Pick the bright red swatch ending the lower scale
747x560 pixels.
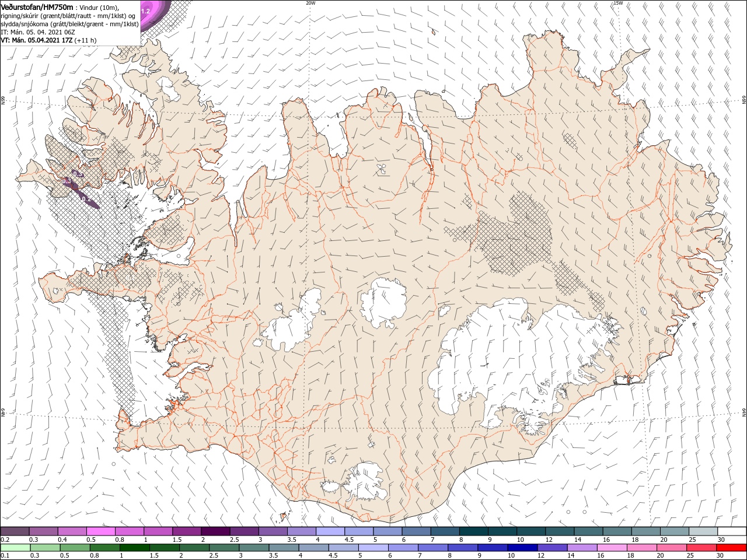pyautogui.click(x=731, y=547)
